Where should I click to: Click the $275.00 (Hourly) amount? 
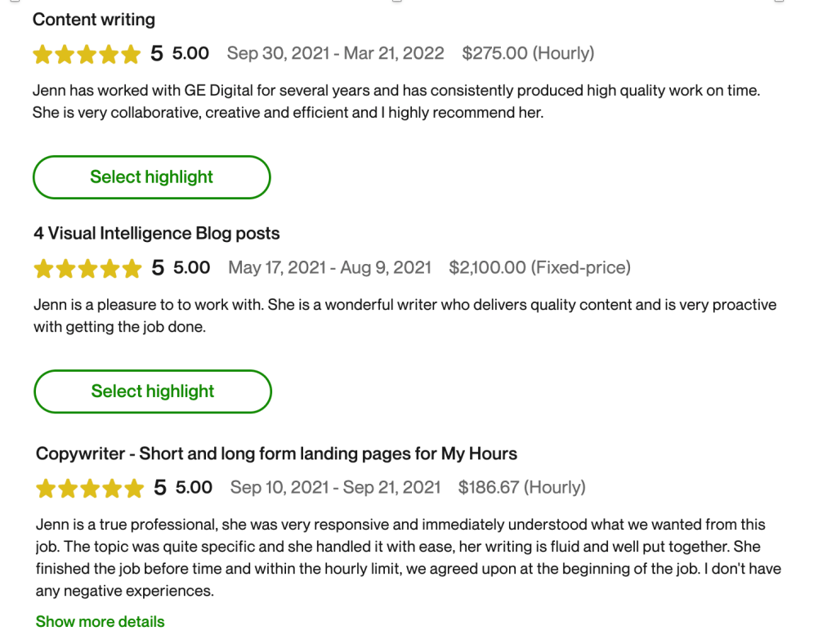point(528,54)
